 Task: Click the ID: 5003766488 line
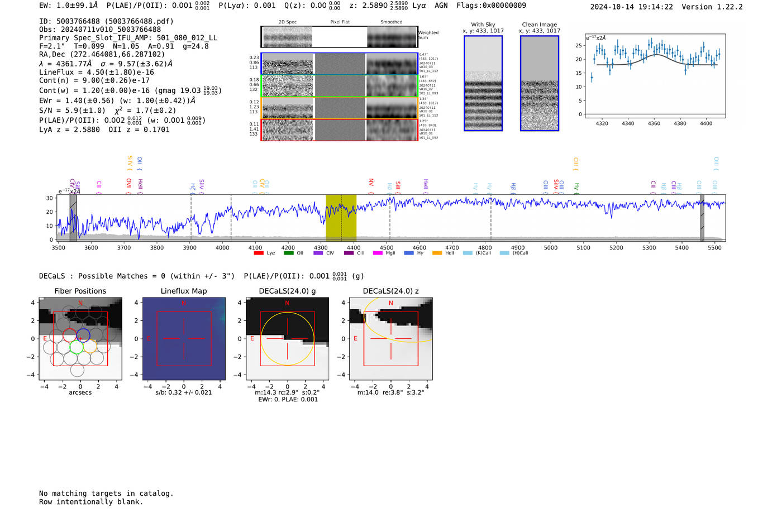pos(106,21)
